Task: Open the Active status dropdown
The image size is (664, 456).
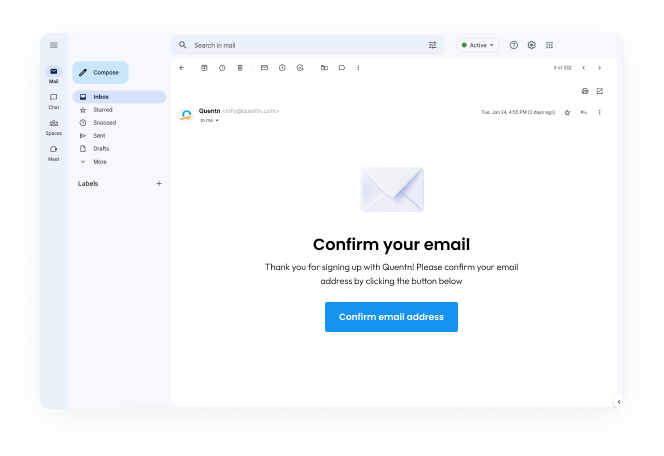Action: tap(478, 45)
